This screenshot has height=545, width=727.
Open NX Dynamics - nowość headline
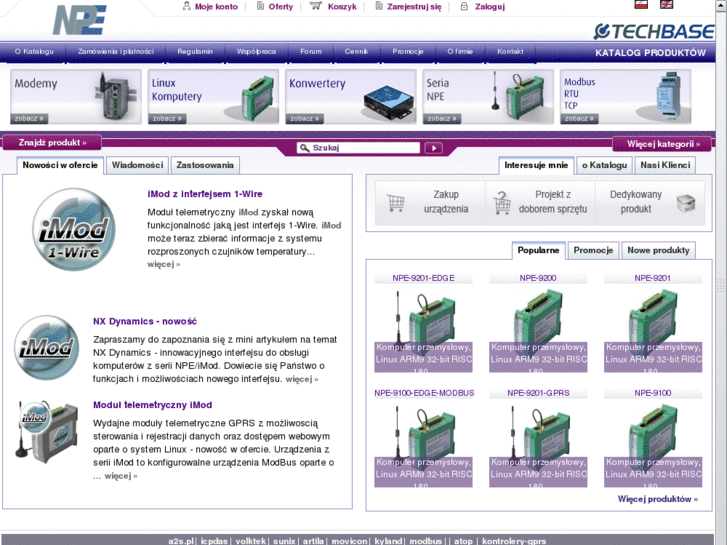tap(145, 321)
